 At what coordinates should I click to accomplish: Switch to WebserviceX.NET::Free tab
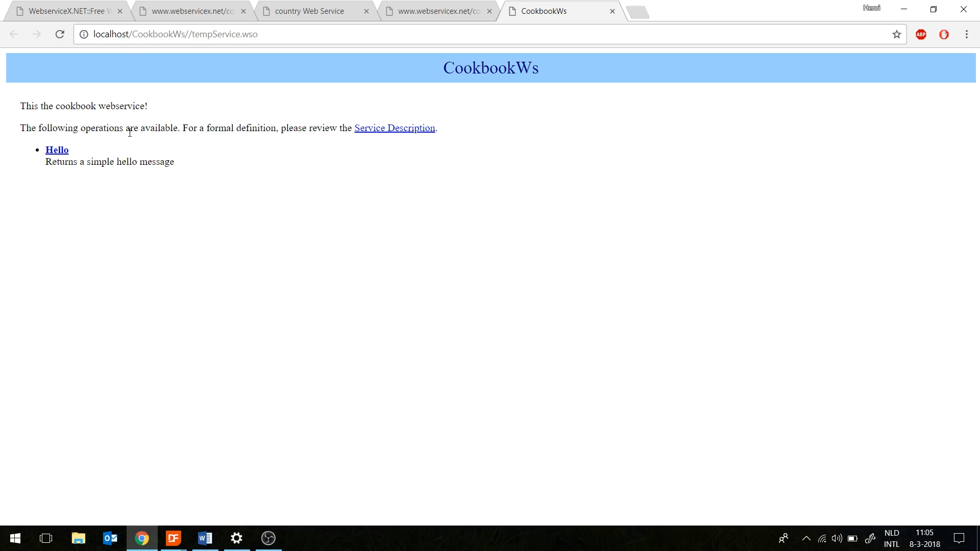point(66,11)
